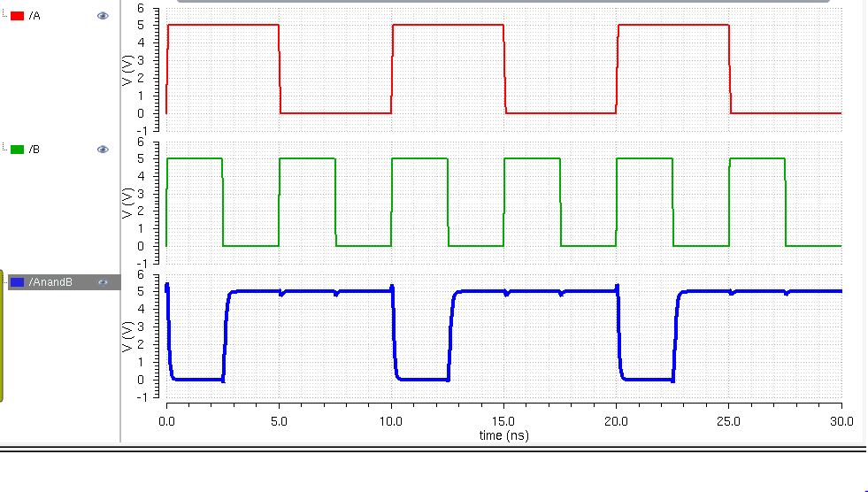Click the V (V) axis label of the /B plot
Viewport: 868px width, 492px height.
[x=128, y=204]
